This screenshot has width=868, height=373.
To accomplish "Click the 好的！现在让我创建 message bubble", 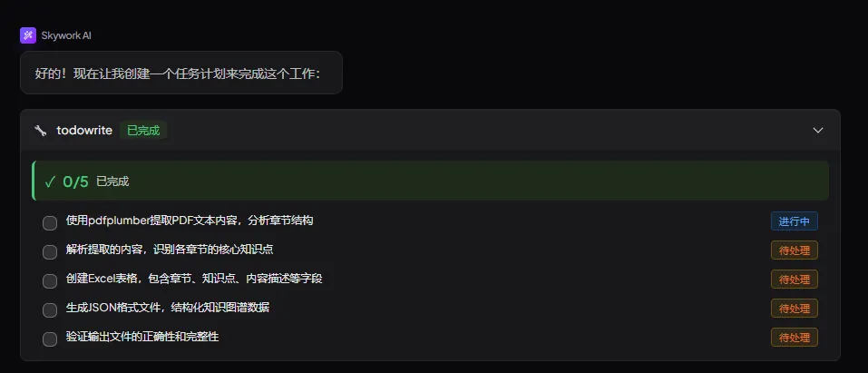I will click(x=181, y=73).
